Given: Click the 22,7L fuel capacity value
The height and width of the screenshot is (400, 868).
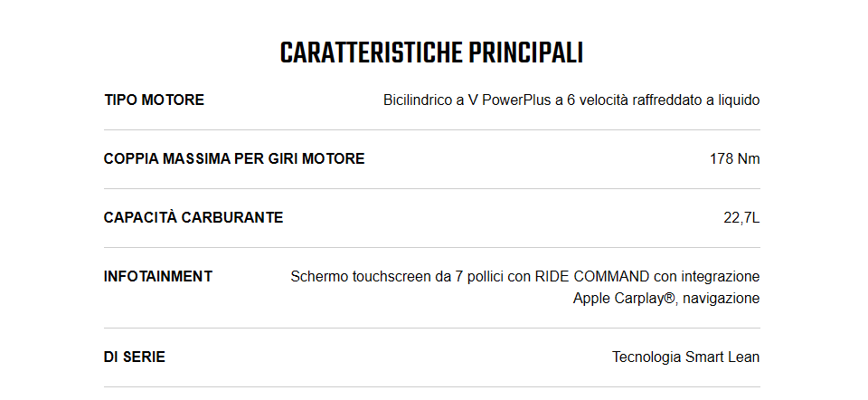Looking at the screenshot, I should pyautogui.click(x=741, y=218).
